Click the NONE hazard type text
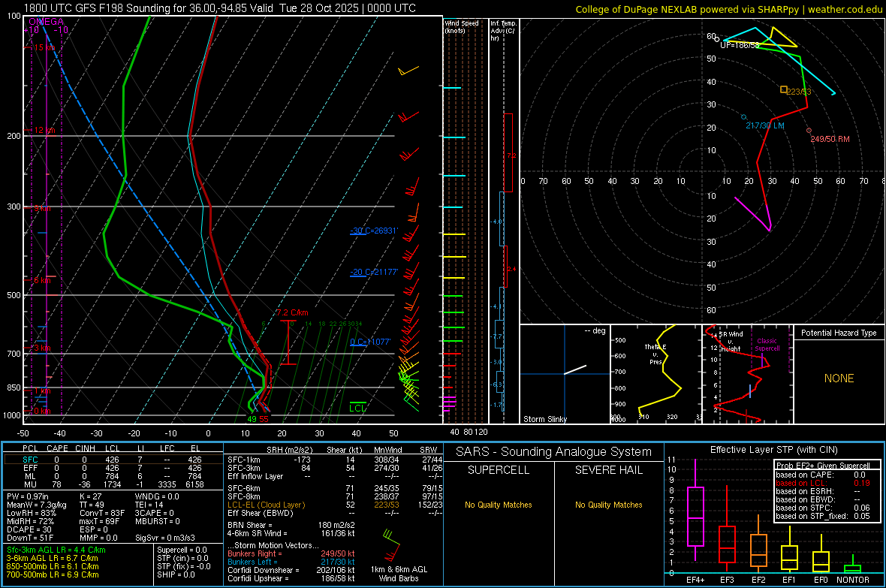The width and height of the screenshot is (886, 588). tap(839, 378)
